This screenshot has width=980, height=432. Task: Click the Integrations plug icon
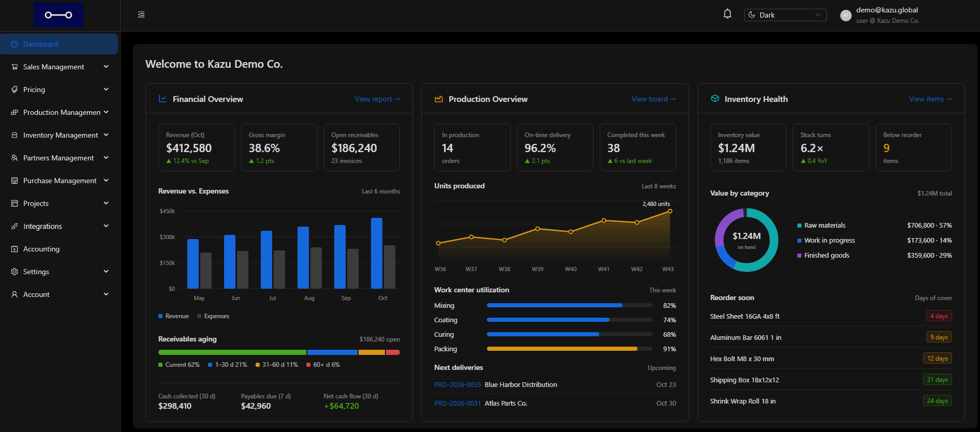pos(14,226)
